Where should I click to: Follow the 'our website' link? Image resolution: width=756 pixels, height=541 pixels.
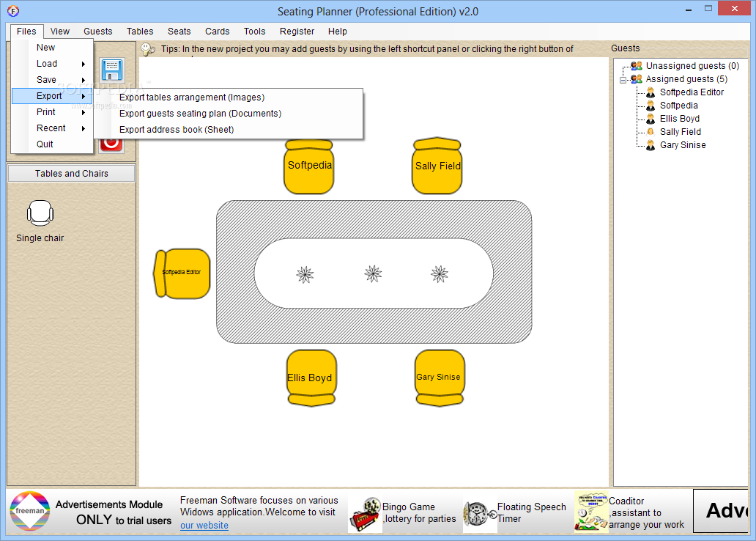coord(204,525)
